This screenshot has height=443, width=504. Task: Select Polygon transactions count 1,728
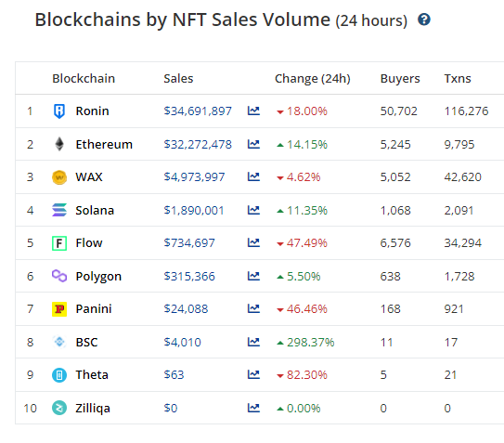point(459,277)
